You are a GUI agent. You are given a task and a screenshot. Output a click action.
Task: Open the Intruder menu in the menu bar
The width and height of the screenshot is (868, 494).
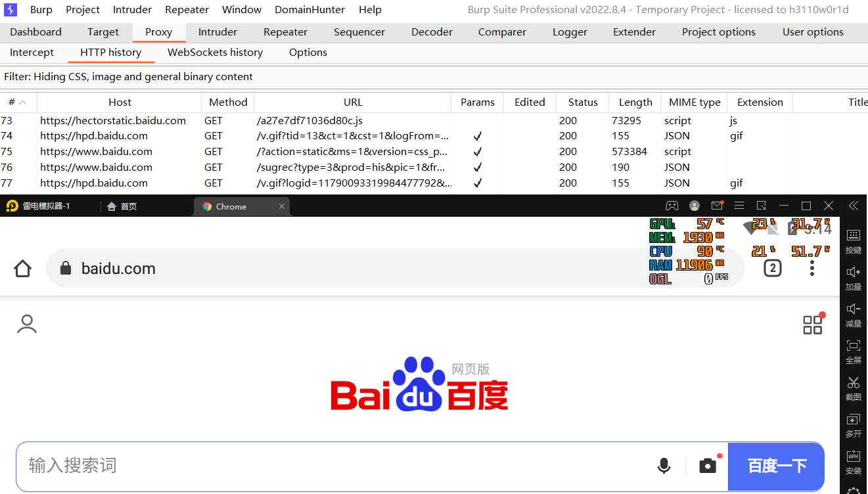tap(132, 10)
